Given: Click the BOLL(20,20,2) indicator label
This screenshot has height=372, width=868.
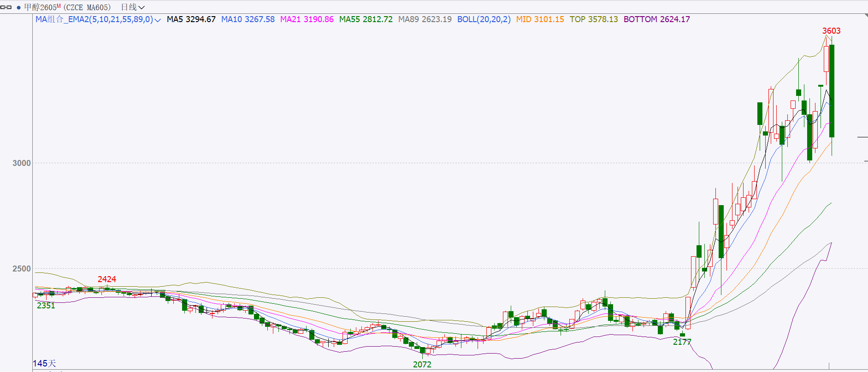Looking at the screenshot, I should pos(484,19).
